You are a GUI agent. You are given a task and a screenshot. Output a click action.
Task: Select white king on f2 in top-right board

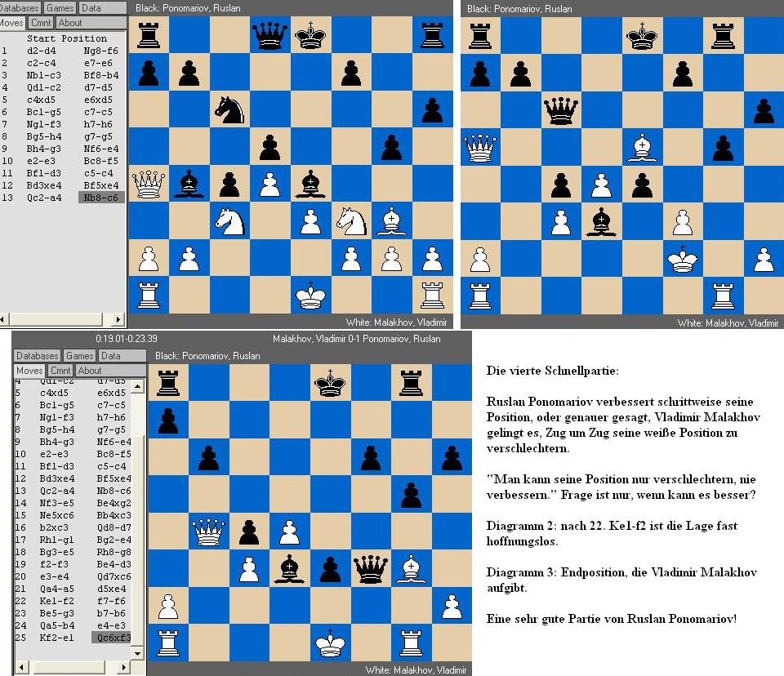click(x=683, y=258)
